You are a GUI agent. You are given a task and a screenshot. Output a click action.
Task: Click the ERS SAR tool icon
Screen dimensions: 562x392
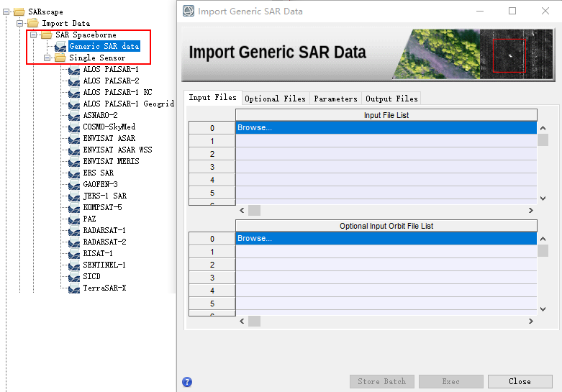pyautogui.click(x=74, y=173)
